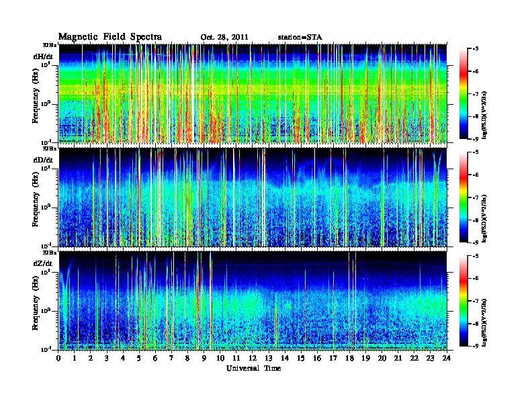This screenshot has height=411, width=532.
Task: Select the dH/dt panel label
Action: [x=43, y=56]
